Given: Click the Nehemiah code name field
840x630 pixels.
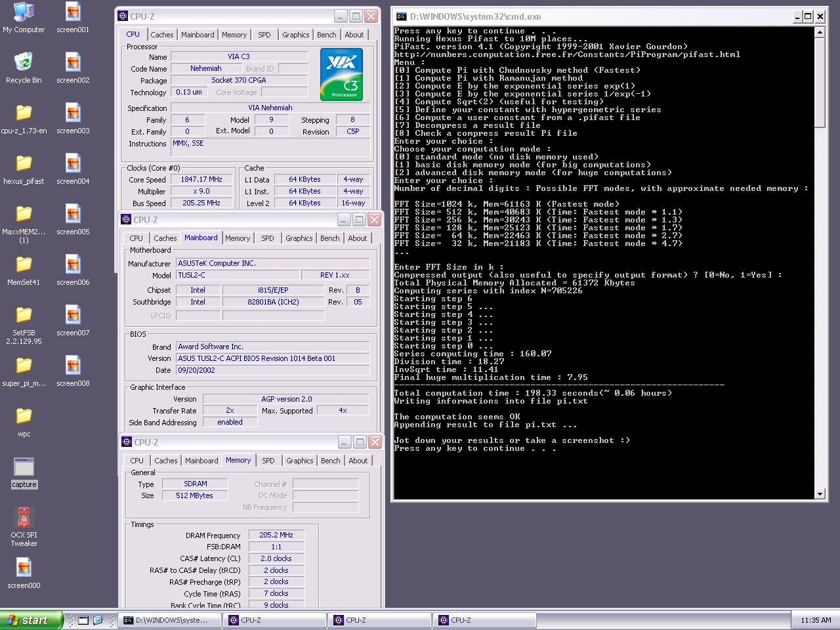Looking at the screenshot, I should [x=206, y=68].
